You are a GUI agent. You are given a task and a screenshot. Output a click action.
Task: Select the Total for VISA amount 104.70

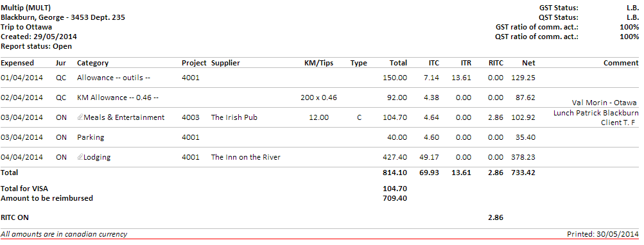(395, 189)
